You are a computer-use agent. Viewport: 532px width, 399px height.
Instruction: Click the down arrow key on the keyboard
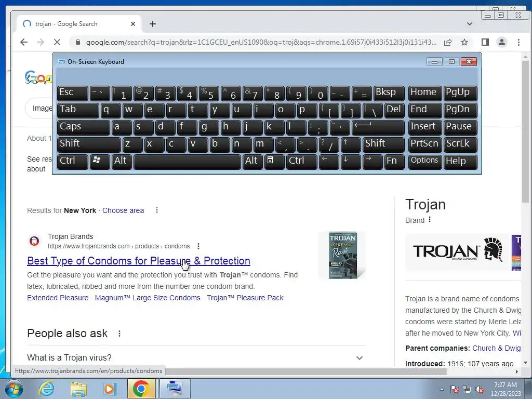coord(351,162)
